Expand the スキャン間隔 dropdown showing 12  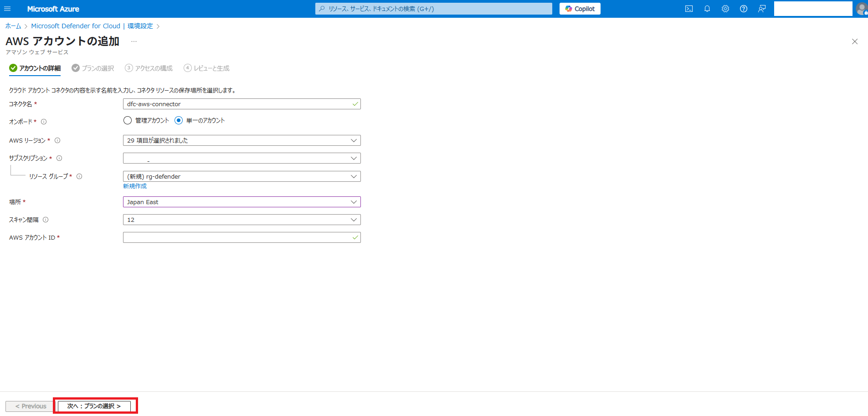242,220
